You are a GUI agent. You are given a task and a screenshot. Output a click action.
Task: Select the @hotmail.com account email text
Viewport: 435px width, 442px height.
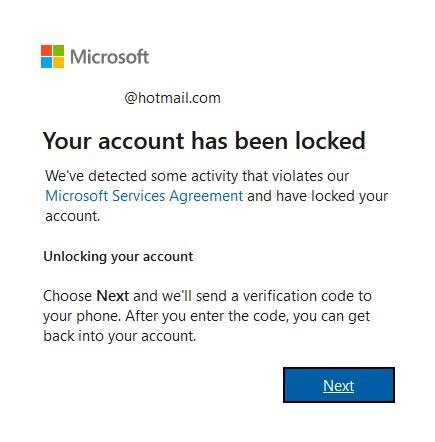pyautogui.click(x=172, y=98)
